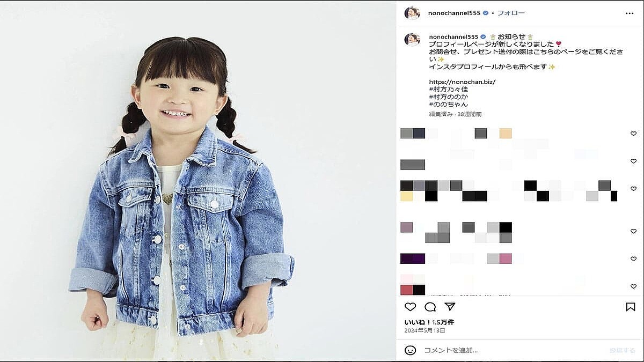Like the second comment with its heart

coord(633,161)
